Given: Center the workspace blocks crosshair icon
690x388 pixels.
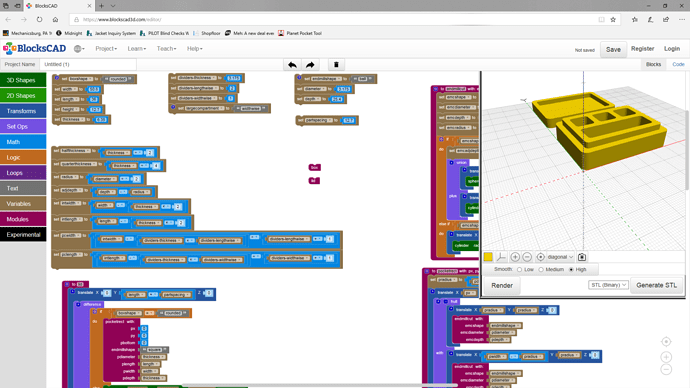Looking at the screenshot, I should (666, 342).
